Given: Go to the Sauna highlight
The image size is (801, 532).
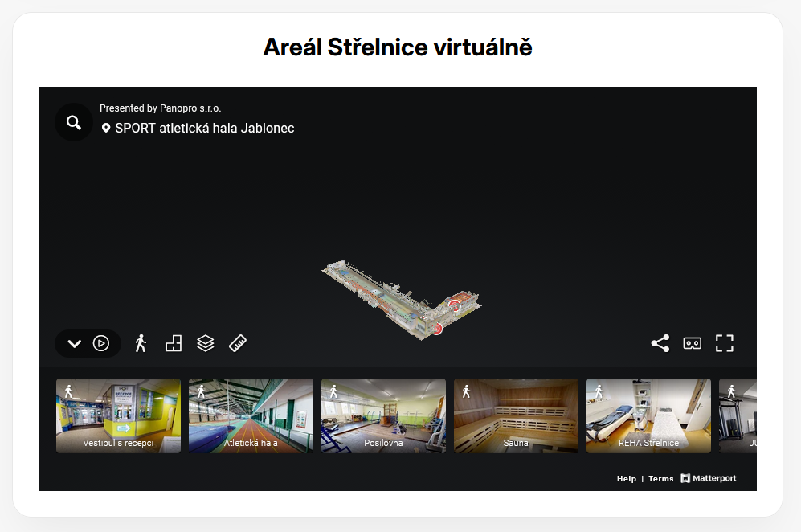Looking at the screenshot, I should [516, 415].
